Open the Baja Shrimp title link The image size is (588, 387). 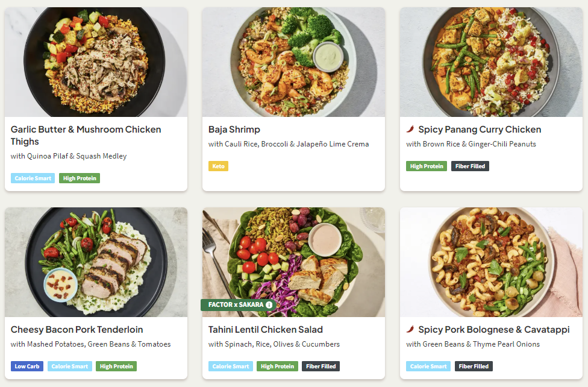click(x=234, y=130)
